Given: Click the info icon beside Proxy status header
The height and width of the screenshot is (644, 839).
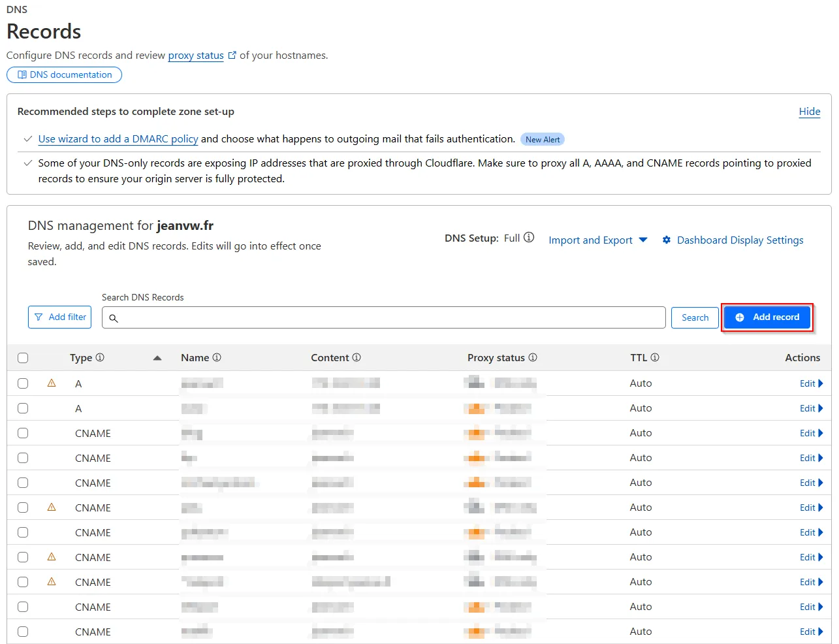Looking at the screenshot, I should coord(533,357).
